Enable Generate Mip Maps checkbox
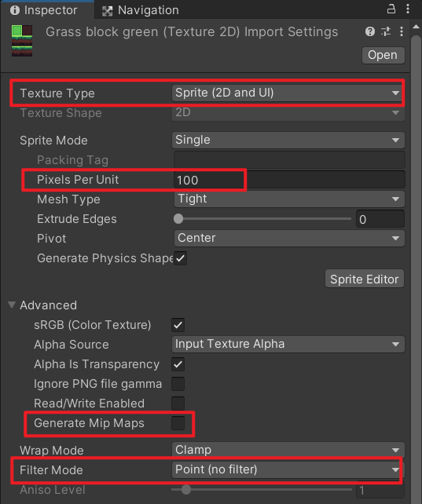The image size is (422, 504). click(x=178, y=423)
